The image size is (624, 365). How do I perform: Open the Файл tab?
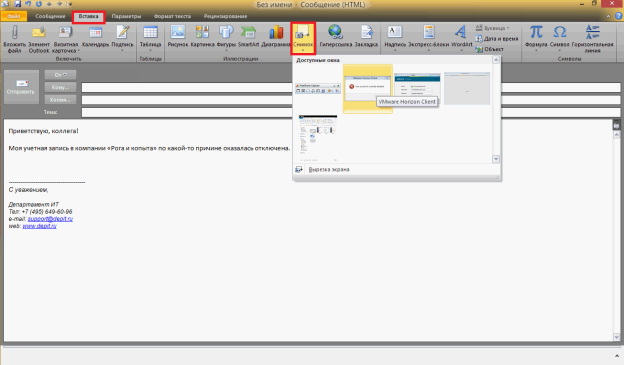click(14, 16)
